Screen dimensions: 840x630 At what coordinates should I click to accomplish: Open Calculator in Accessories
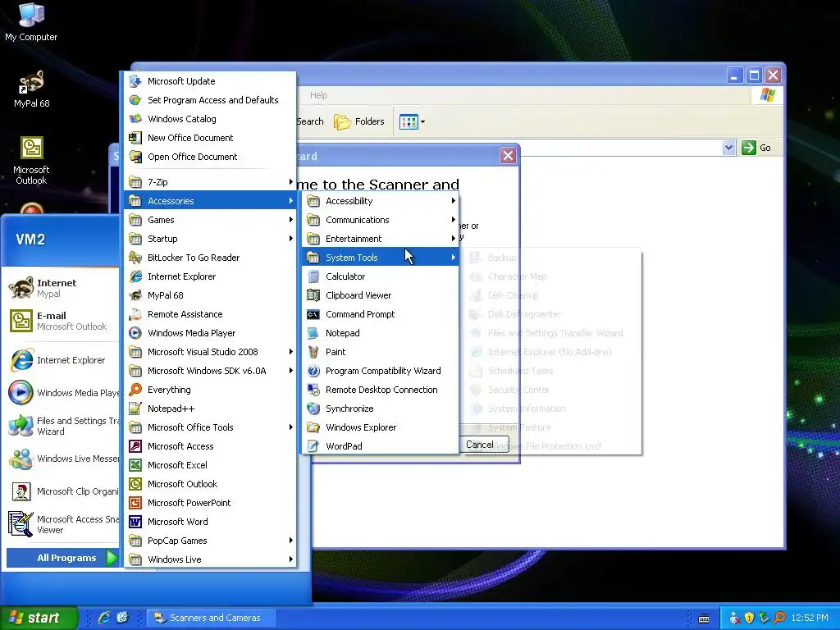[x=381, y=276]
